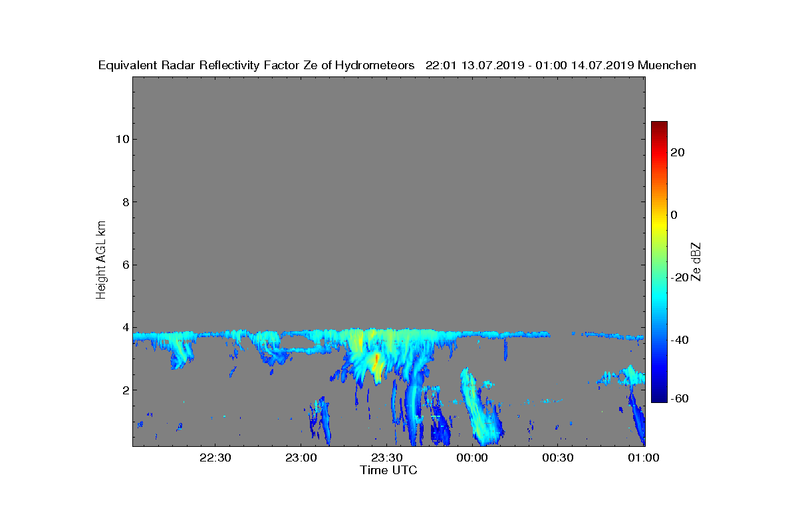Image resolution: width=798 pixels, height=532 pixels.
Task: Click the 'Time UTC' axis label
Action: (389, 470)
